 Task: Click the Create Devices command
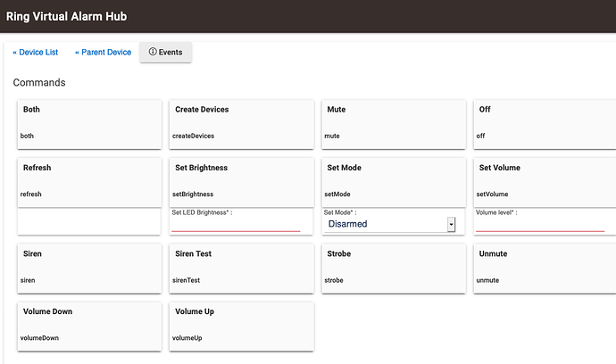click(242, 125)
